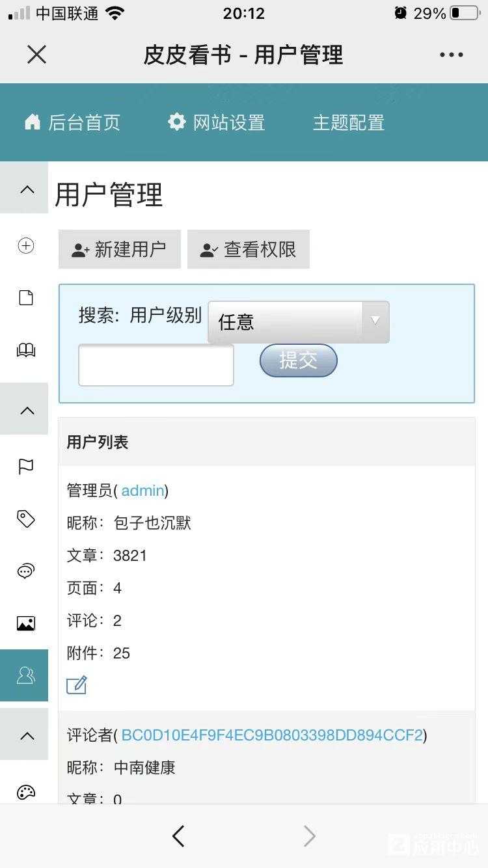The height and width of the screenshot is (868, 488).
Task: Click the 新建用户 button
Action: [120, 249]
